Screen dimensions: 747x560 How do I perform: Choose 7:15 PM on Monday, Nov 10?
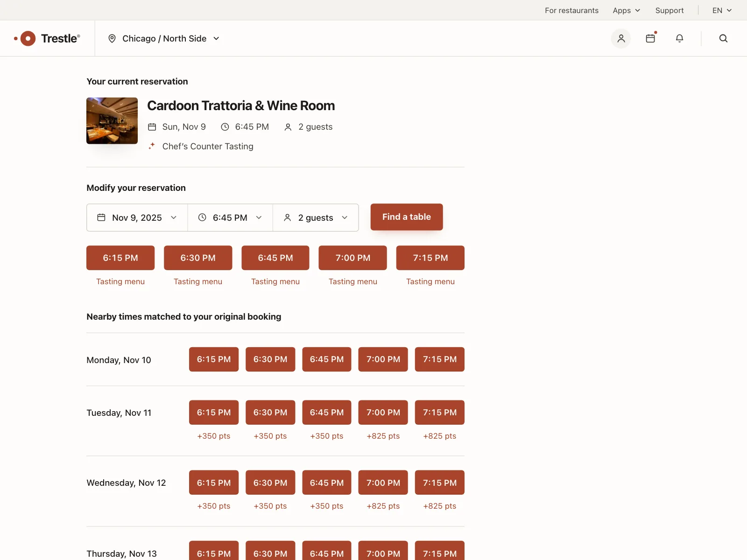pos(440,359)
